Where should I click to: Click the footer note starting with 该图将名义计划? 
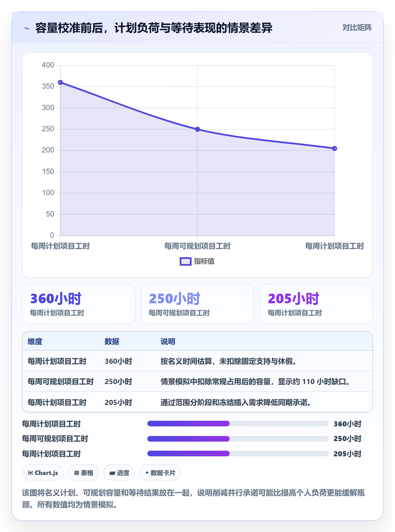(x=194, y=499)
